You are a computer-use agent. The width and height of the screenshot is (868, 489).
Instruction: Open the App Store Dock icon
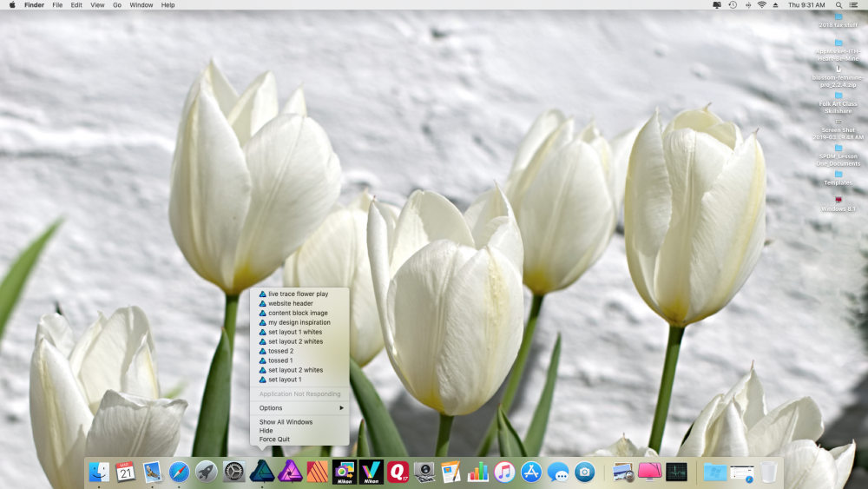[531, 472]
